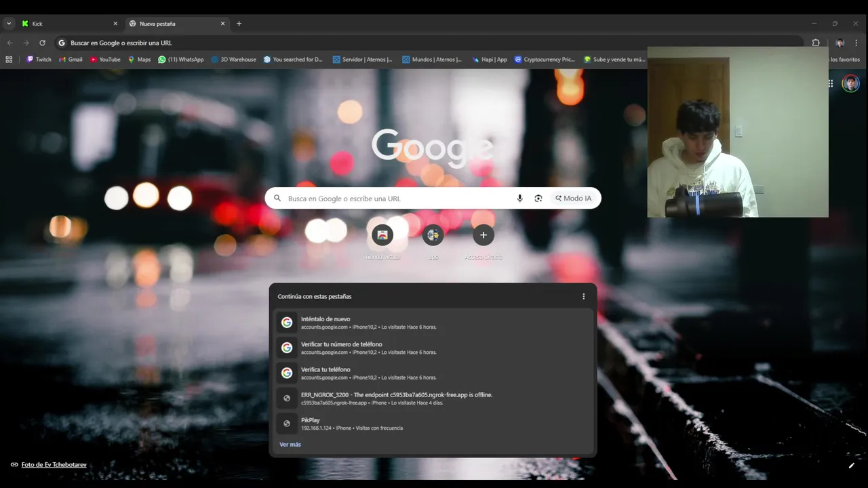Open the apps grid in bookmarks bar

pos(9,60)
